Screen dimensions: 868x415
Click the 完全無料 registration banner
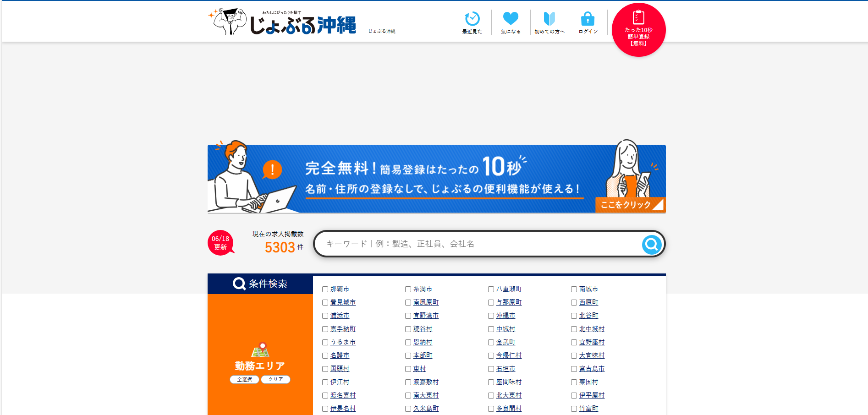point(435,179)
